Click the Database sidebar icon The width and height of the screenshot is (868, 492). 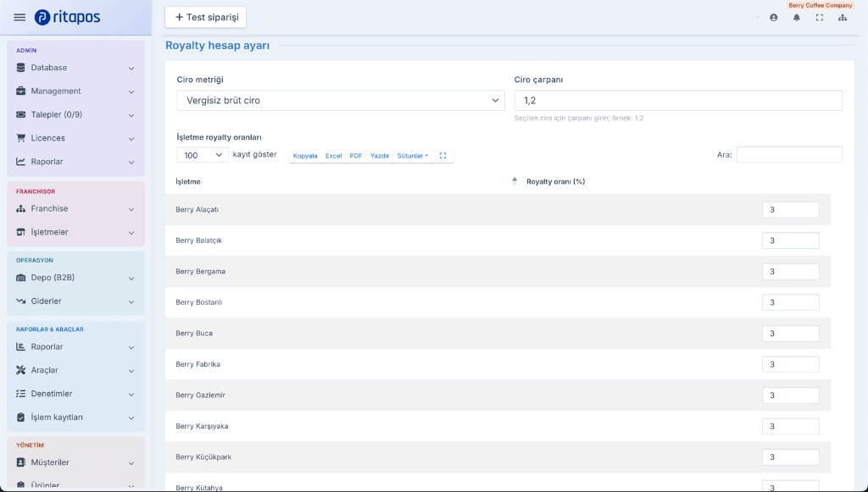click(x=21, y=68)
